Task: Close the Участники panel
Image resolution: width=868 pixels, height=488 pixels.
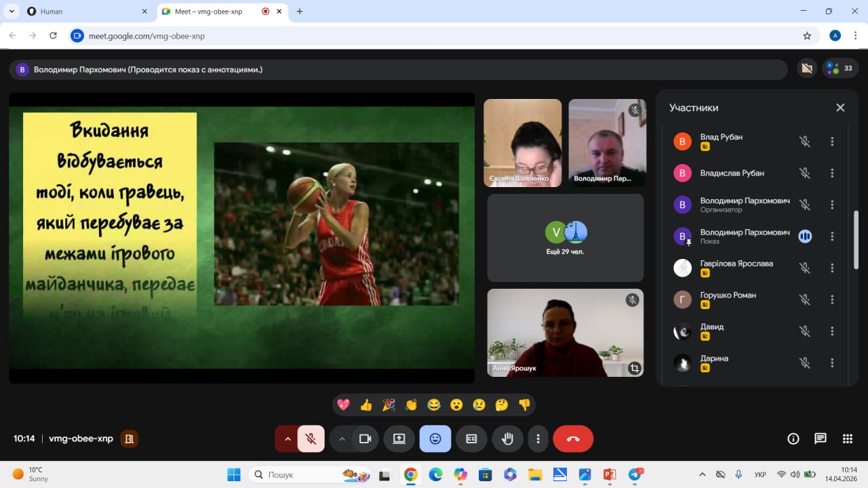Action: [x=840, y=108]
